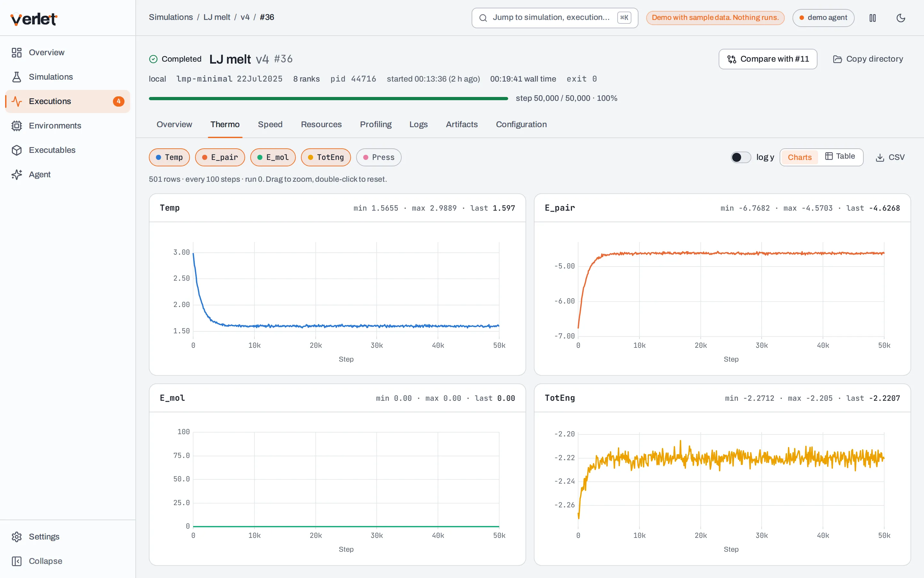Open the Executables sidebar item

click(x=68, y=150)
